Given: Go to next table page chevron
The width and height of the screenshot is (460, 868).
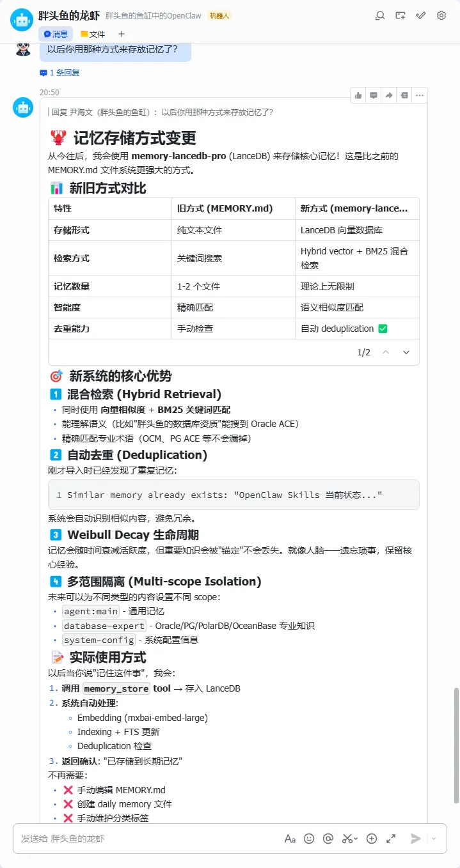Looking at the screenshot, I should coord(406,352).
